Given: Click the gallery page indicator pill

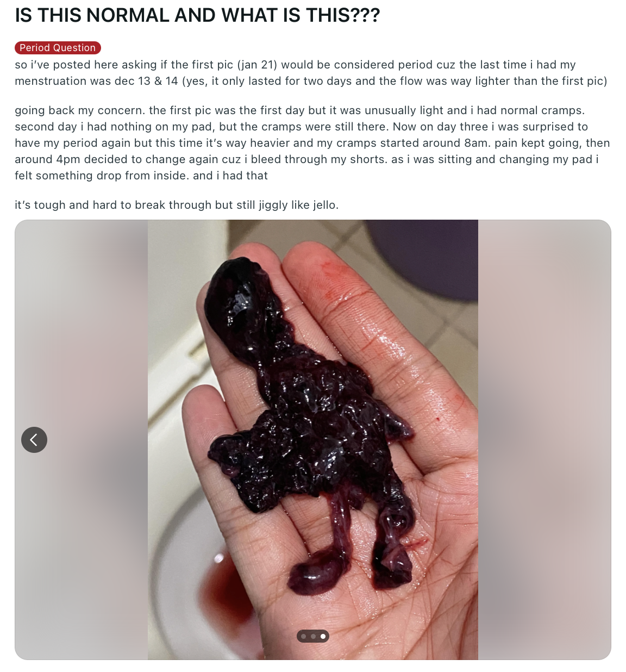Looking at the screenshot, I should [313, 636].
